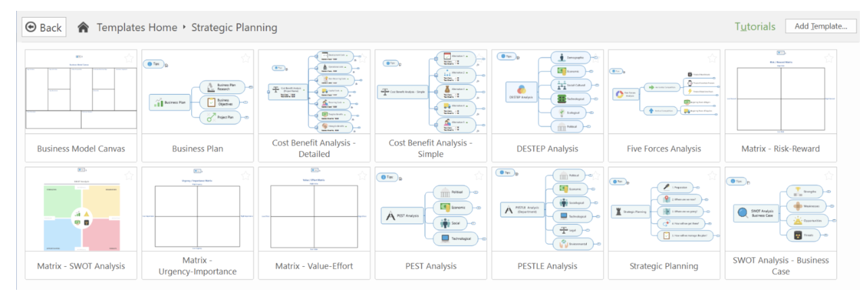Star the Matrix - Value-Effort template

[x=362, y=176]
